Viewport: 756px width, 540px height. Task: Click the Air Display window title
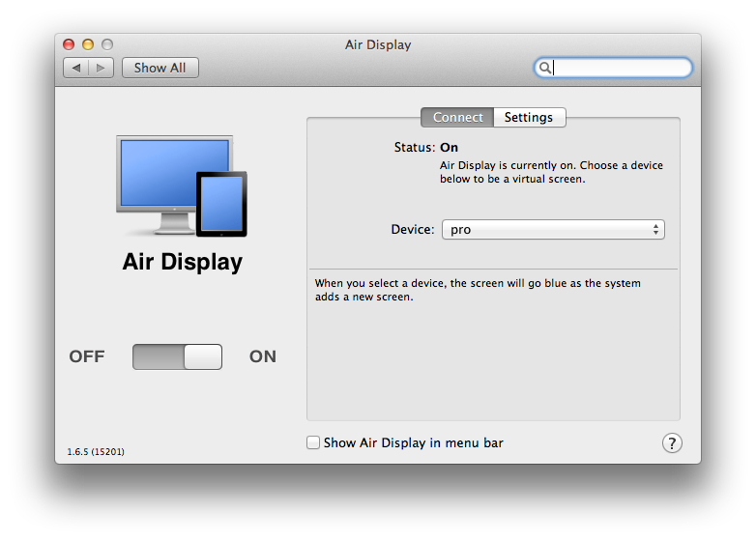click(378, 44)
